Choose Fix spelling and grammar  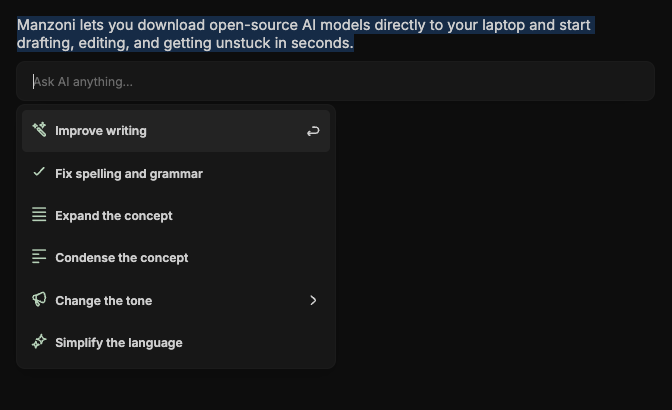point(129,174)
